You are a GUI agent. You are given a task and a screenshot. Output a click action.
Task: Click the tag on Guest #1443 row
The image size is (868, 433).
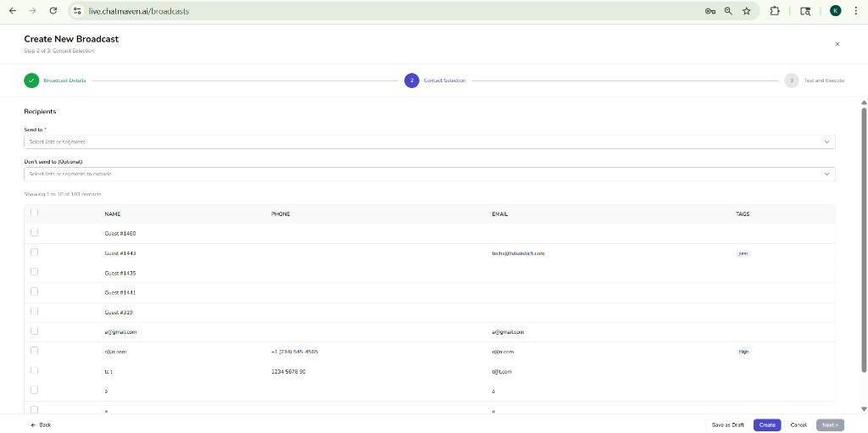(x=743, y=253)
